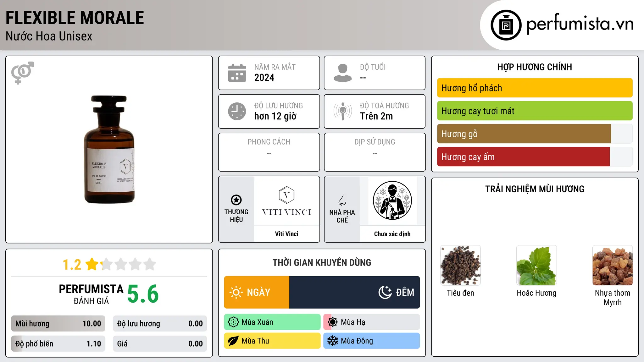Image resolution: width=644 pixels, height=362 pixels.
Task: Click the perfumer illustration avatar
Action: click(x=392, y=200)
